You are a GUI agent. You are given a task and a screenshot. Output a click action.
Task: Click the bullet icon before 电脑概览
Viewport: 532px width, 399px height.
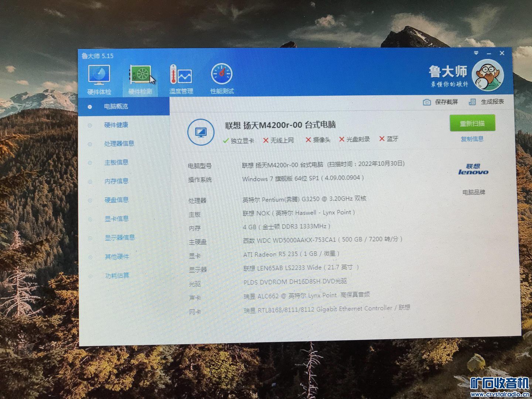point(90,107)
